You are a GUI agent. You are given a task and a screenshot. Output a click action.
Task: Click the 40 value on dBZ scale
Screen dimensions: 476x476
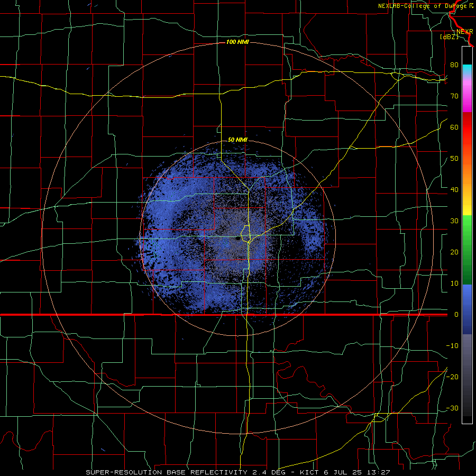click(454, 189)
